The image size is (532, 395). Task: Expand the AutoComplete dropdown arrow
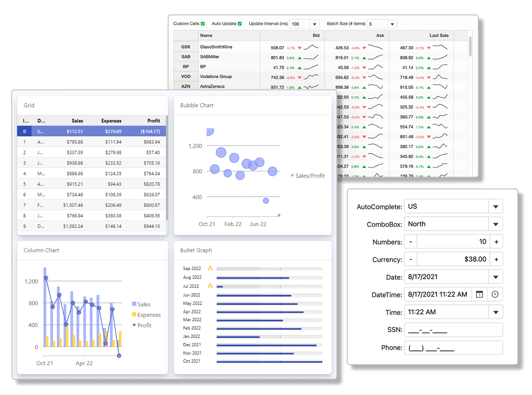496,206
